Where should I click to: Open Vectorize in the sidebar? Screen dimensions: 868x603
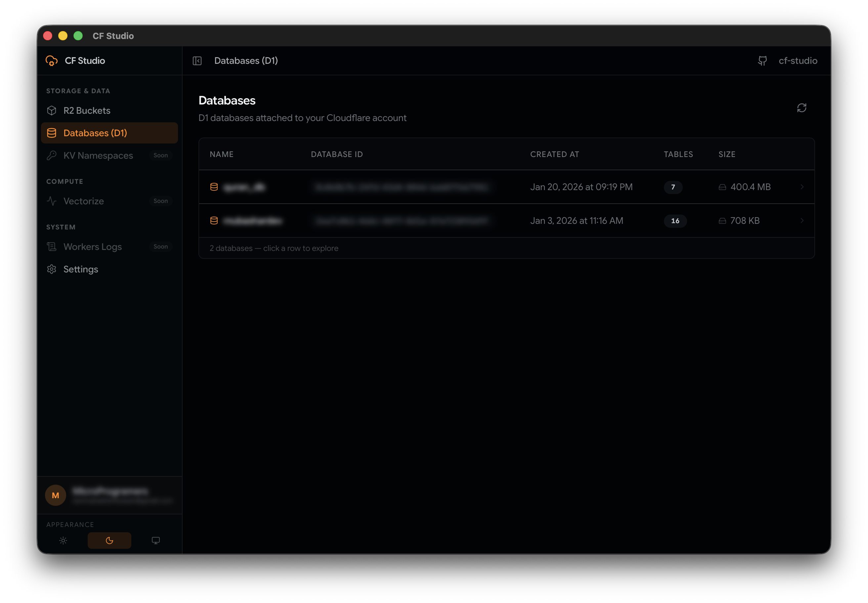point(109,201)
